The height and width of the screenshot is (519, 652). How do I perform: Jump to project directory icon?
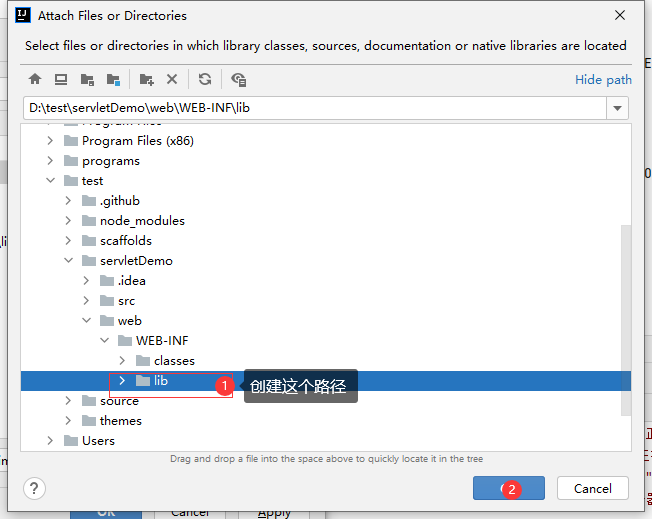coord(87,79)
